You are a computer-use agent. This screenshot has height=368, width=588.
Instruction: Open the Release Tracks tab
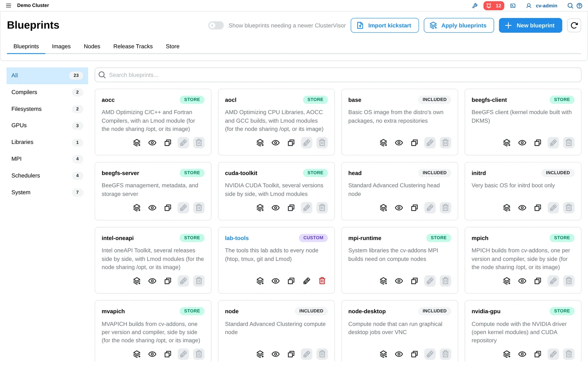tap(133, 46)
